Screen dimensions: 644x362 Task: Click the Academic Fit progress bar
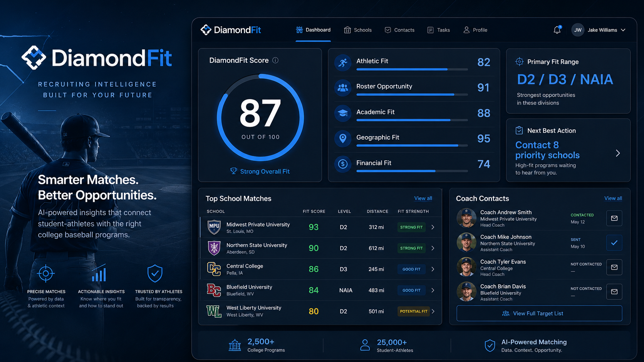tap(412, 120)
